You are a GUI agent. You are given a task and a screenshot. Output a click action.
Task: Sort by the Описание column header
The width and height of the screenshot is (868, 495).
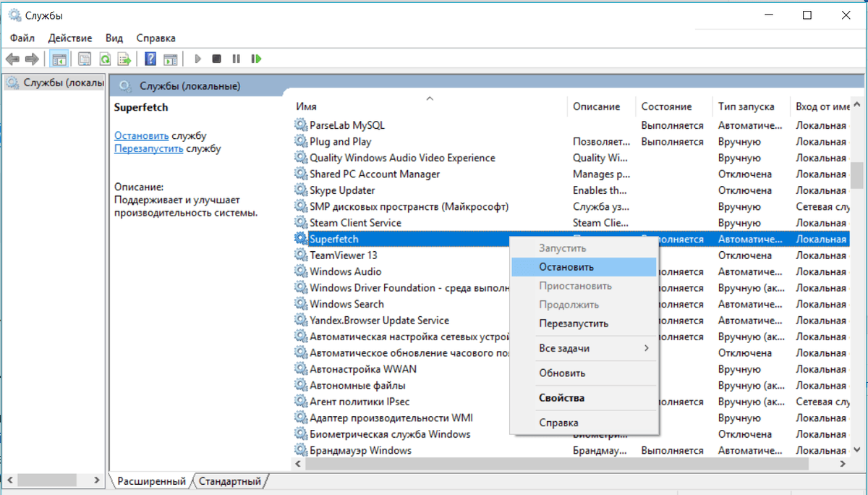[600, 106]
